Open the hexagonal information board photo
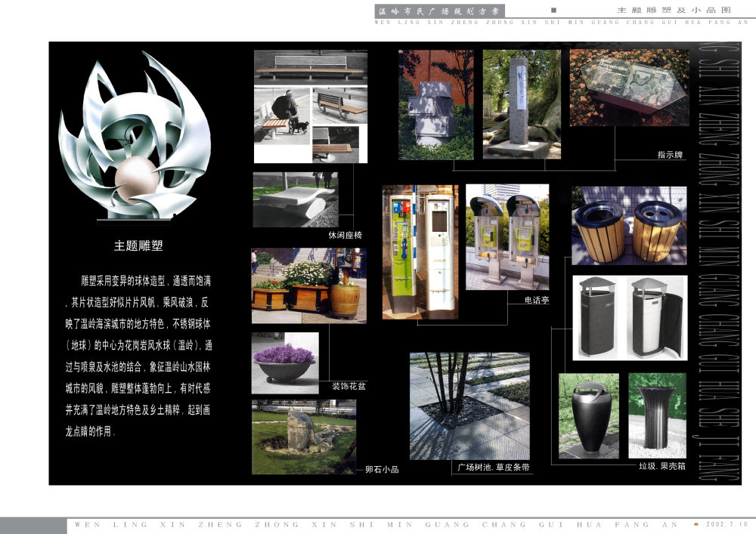 pyautogui.click(x=629, y=87)
